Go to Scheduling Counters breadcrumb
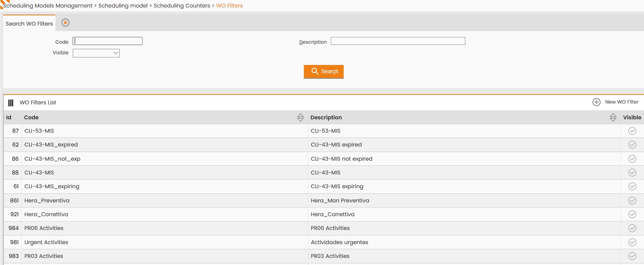This screenshot has height=265, width=644. (182, 6)
